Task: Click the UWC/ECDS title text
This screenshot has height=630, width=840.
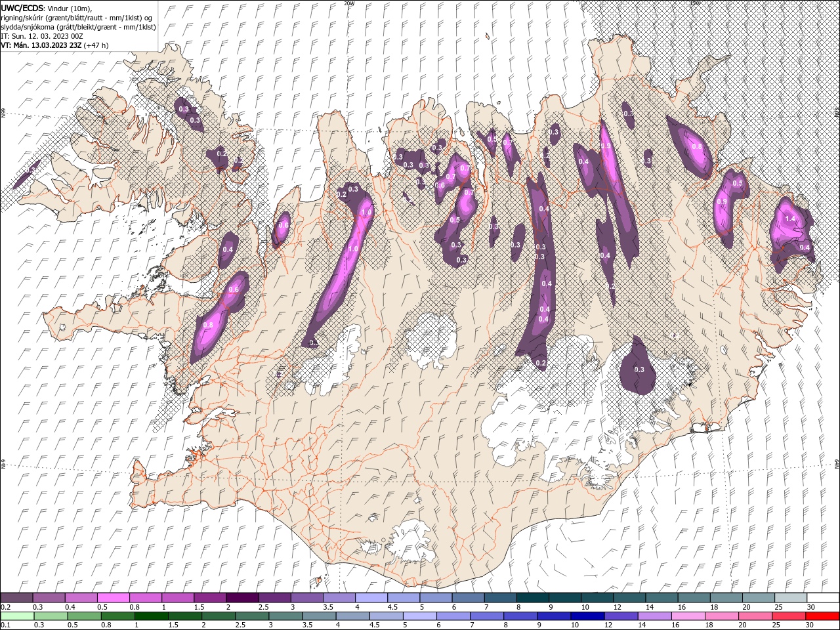Action: click(22, 8)
